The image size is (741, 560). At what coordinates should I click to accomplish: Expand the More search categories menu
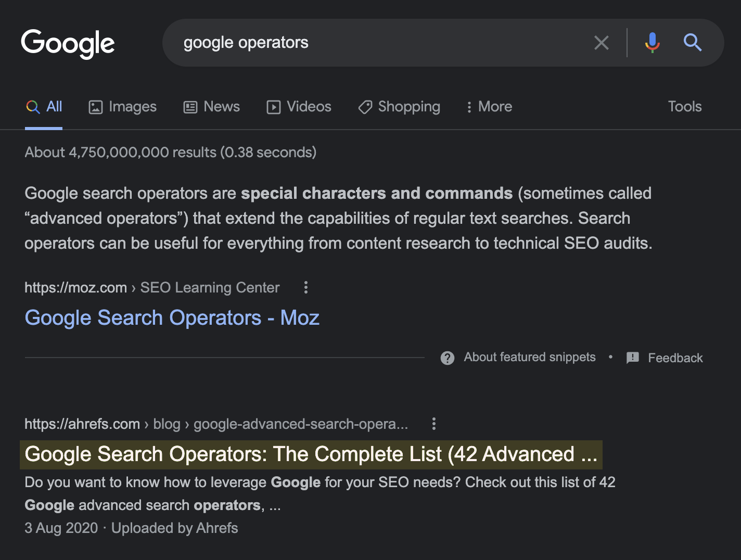pyautogui.click(x=489, y=107)
